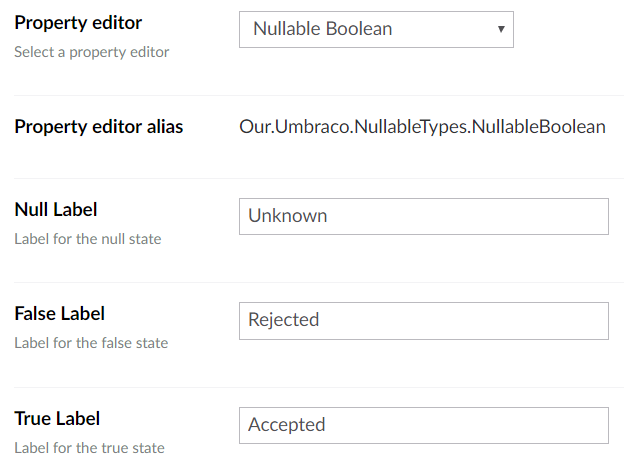624x469 pixels.
Task: Click the bold True Label heading
Action: [x=57, y=418]
